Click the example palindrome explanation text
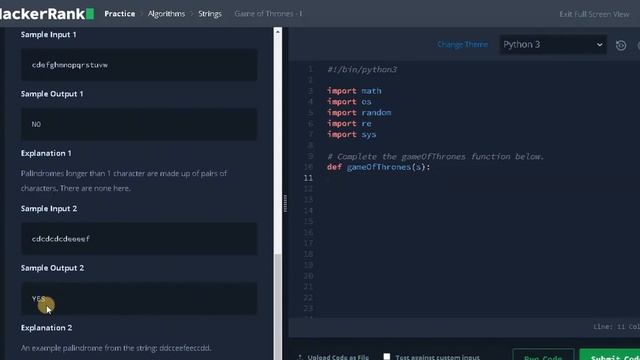The width and height of the screenshot is (640, 360). 116,348
